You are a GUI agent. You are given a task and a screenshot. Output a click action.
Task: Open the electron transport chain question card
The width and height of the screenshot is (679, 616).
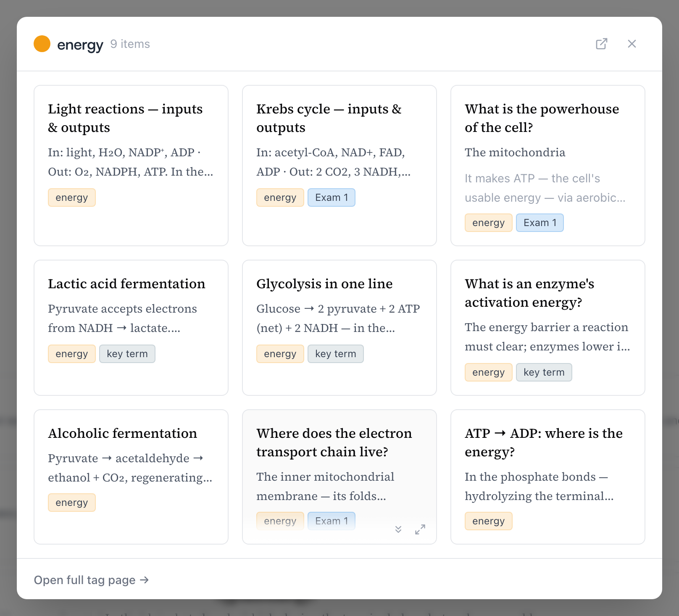[339, 477]
